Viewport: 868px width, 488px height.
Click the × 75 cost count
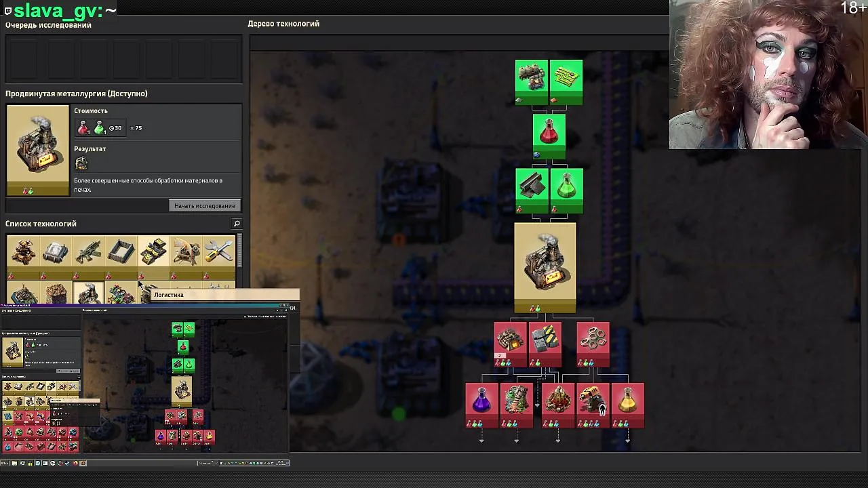coord(136,128)
